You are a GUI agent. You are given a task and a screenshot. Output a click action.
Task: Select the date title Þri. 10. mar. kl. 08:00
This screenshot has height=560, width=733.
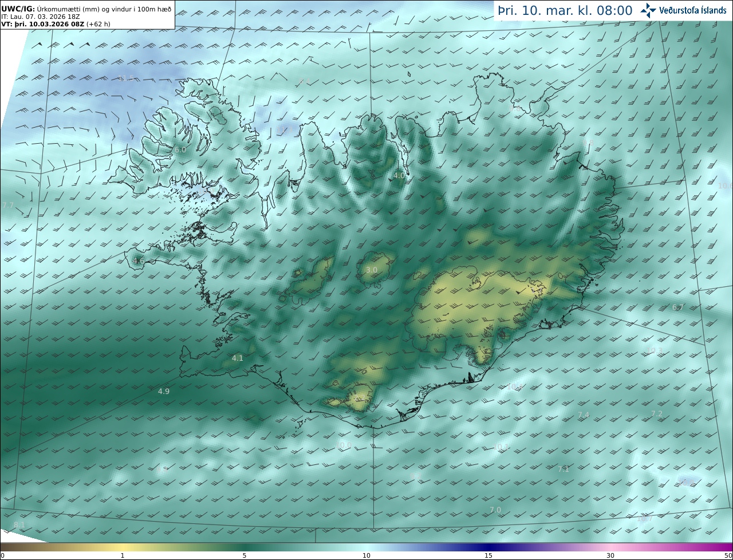565,10
